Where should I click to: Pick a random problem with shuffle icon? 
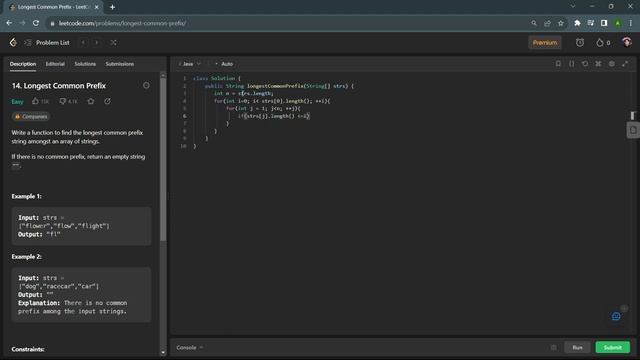point(113,42)
